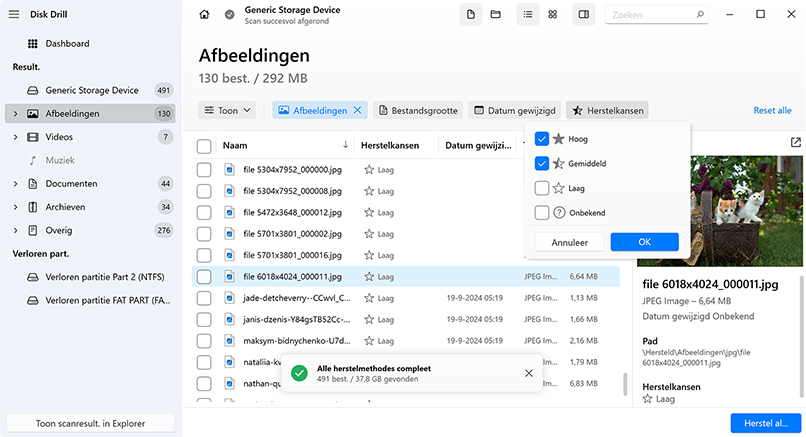Click Annuleer in the Herstelkansen popup
This screenshot has height=437, width=806.
pyautogui.click(x=569, y=242)
